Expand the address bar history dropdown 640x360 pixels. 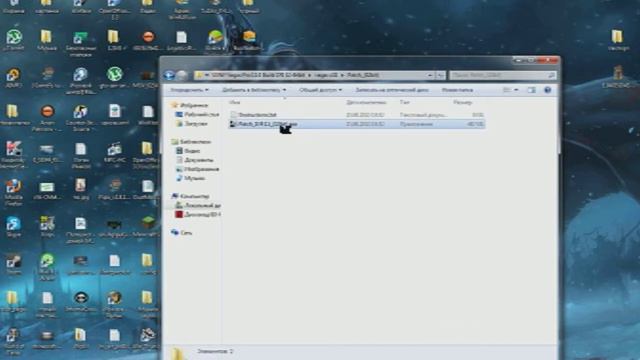click(430, 76)
